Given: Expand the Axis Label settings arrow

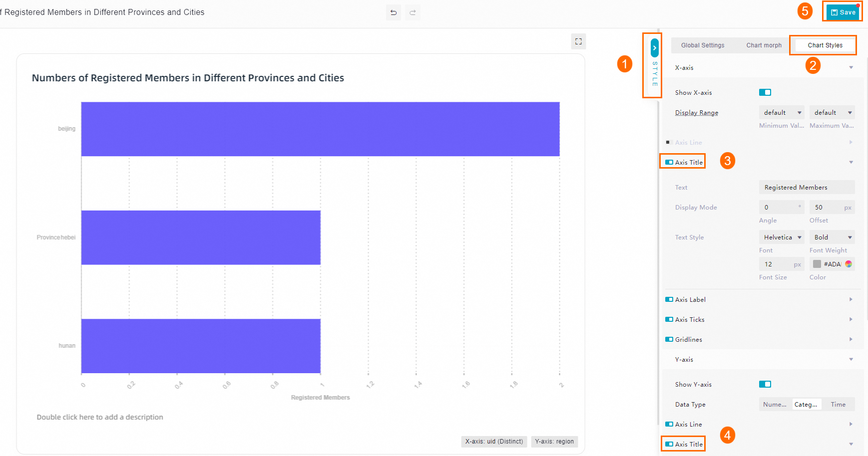Looking at the screenshot, I should (851, 299).
